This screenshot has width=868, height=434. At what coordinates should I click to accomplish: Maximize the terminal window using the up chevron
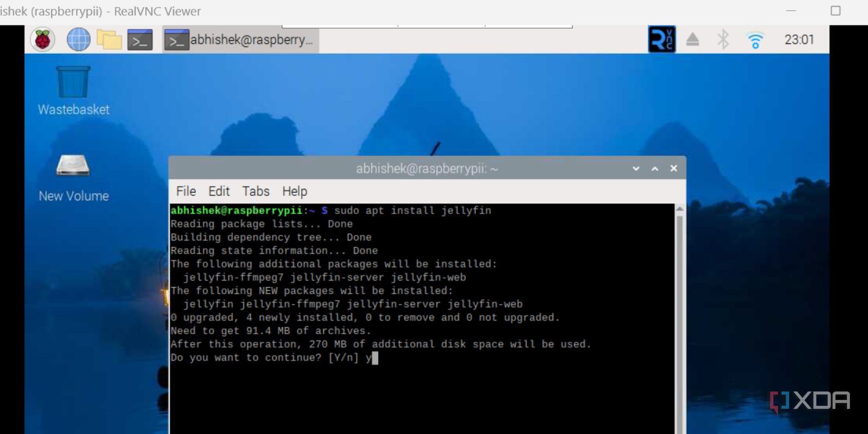click(655, 169)
